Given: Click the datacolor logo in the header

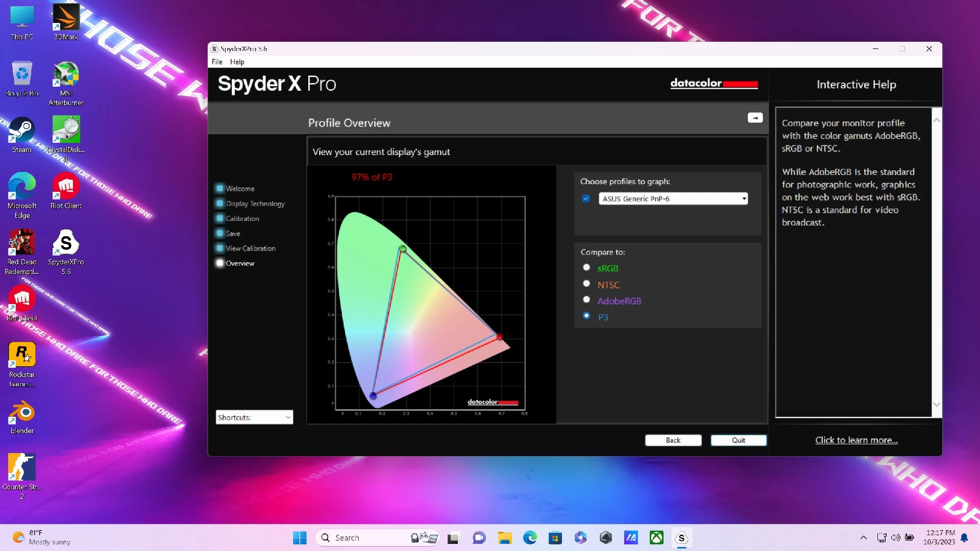Looking at the screenshot, I should tap(714, 83).
